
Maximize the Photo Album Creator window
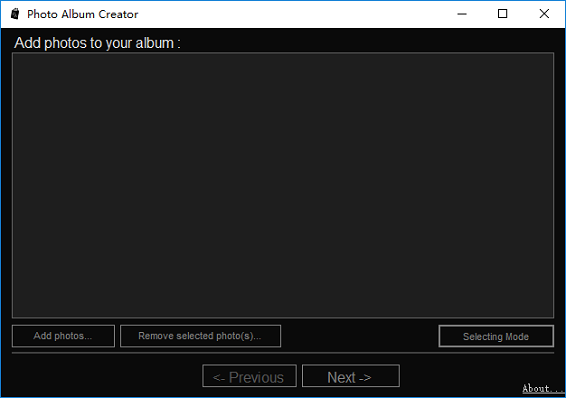pyautogui.click(x=502, y=14)
